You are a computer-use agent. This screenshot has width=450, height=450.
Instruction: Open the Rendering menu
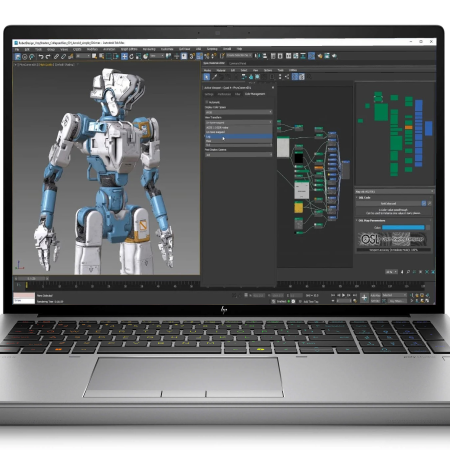click(x=149, y=49)
